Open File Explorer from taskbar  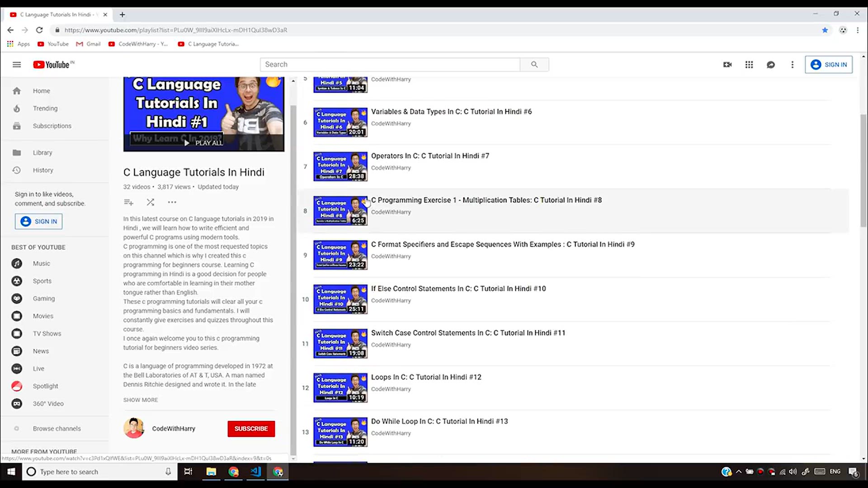click(x=211, y=472)
